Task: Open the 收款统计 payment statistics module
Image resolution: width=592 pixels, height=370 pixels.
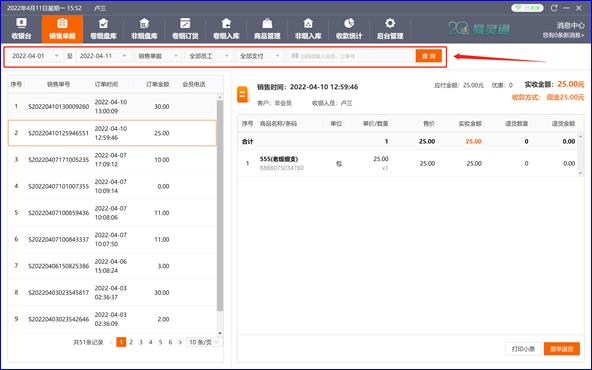Action: tap(349, 29)
